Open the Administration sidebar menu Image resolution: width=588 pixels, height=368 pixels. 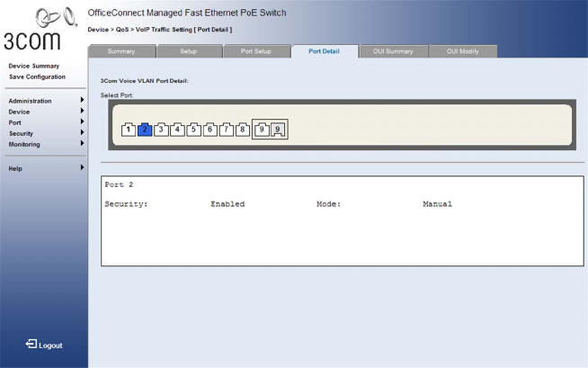coord(30,101)
